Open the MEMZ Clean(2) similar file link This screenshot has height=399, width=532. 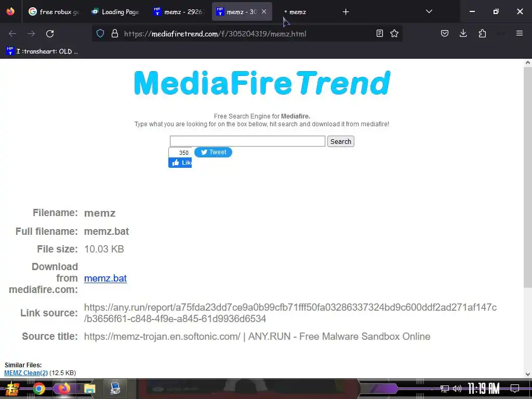click(x=26, y=373)
